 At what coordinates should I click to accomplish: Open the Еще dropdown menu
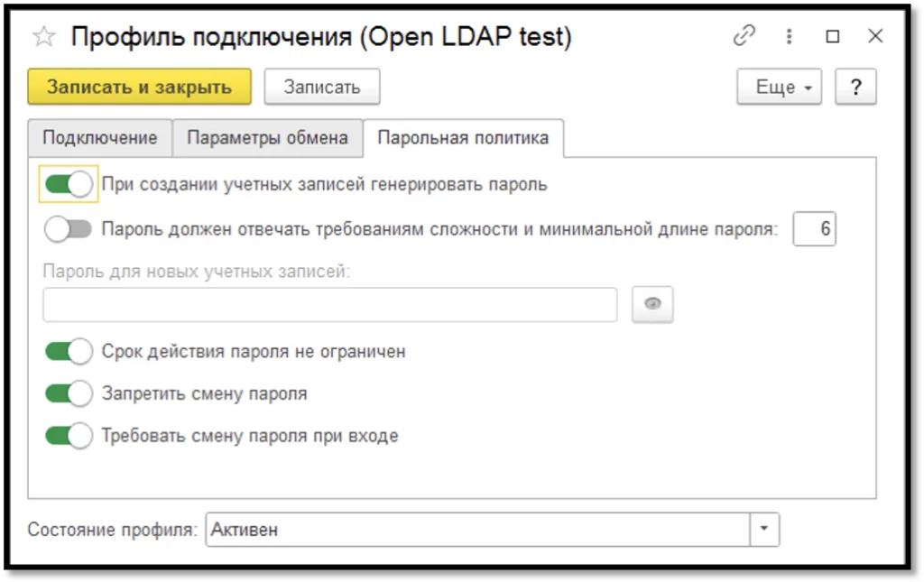pyautogui.click(x=778, y=87)
